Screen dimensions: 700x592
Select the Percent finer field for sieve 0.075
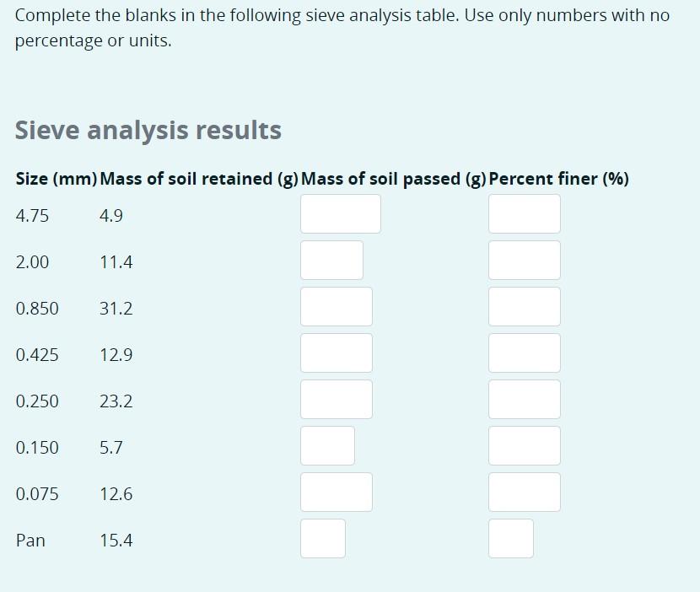[x=524, y=492]
